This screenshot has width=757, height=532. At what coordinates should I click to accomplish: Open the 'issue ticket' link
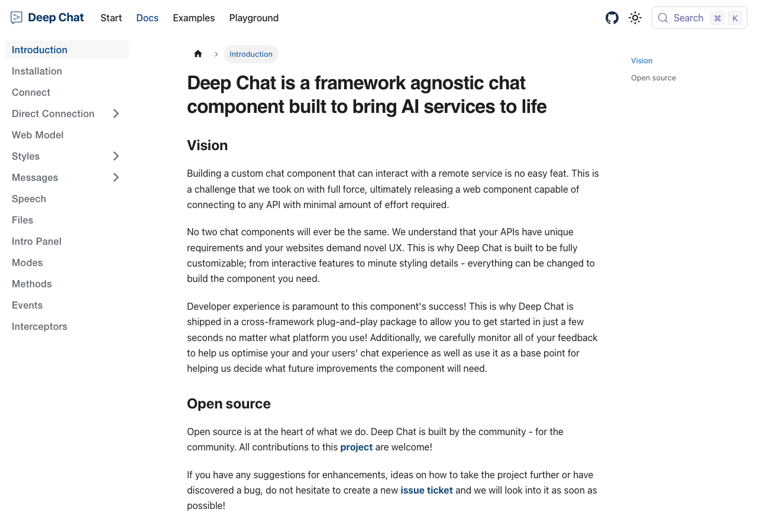[426, 490]
